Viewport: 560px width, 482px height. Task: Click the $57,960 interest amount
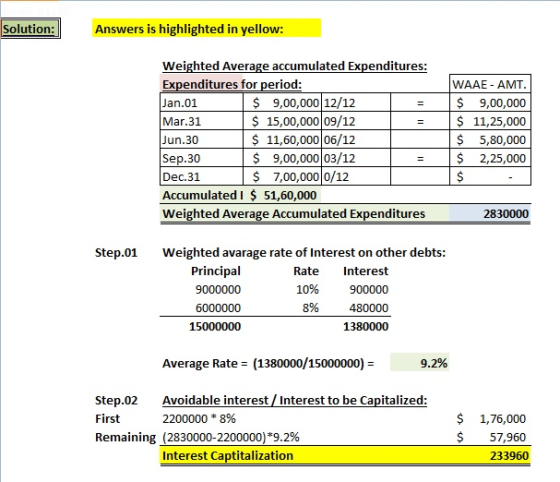click(491, 437)
